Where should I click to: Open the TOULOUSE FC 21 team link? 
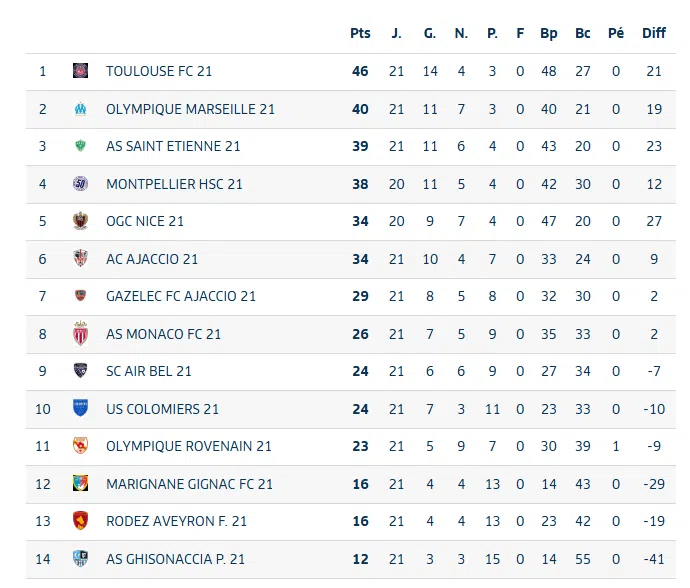(x=159, y=71)
